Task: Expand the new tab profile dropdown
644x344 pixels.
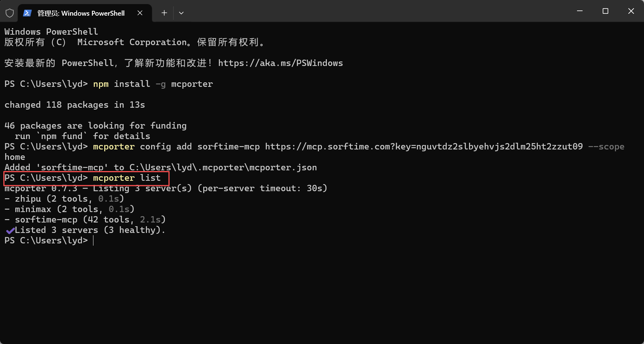Action: [181, 13]
